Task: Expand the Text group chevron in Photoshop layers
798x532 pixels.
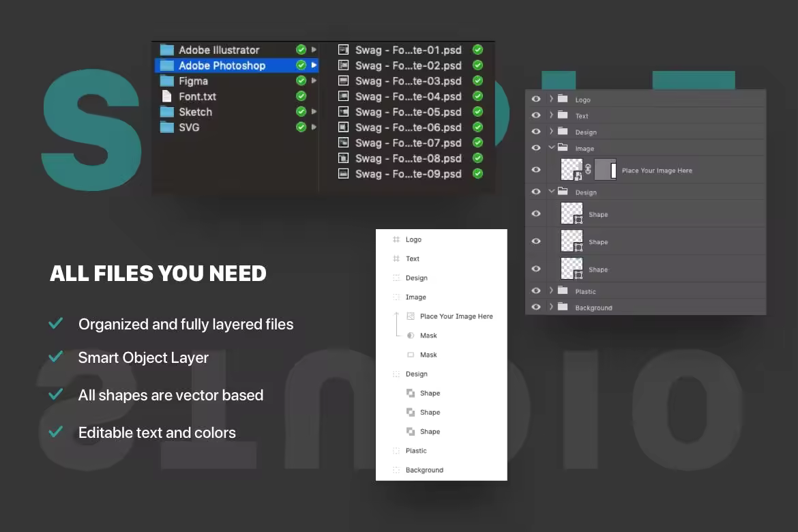Action: tap(551, 115)
